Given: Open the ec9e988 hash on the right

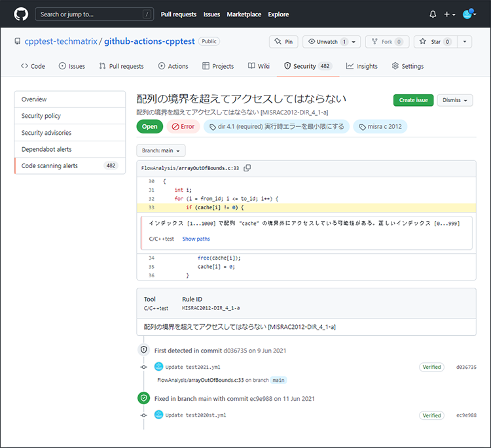Looking at the screenshot, I should point(466,415).
